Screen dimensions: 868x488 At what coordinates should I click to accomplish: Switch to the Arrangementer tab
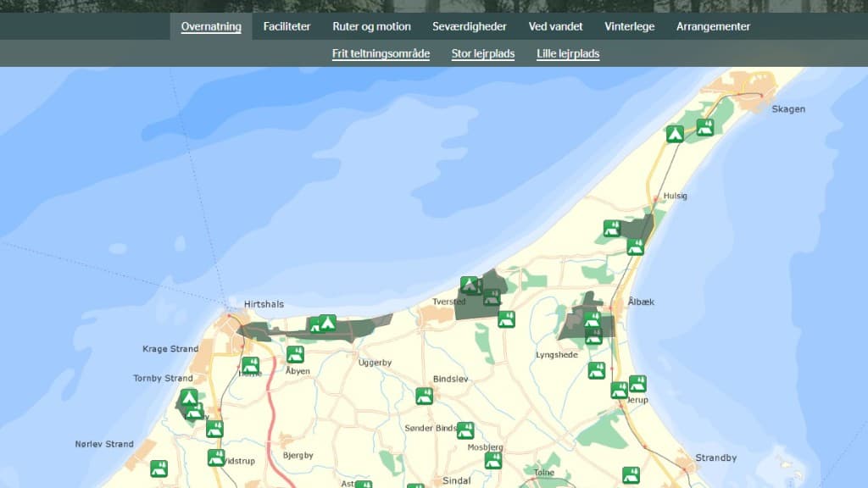tap(713, 26)
